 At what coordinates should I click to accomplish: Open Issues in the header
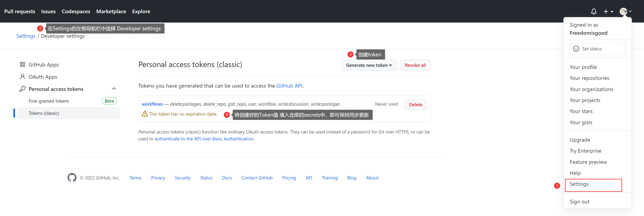coord(49,12)
